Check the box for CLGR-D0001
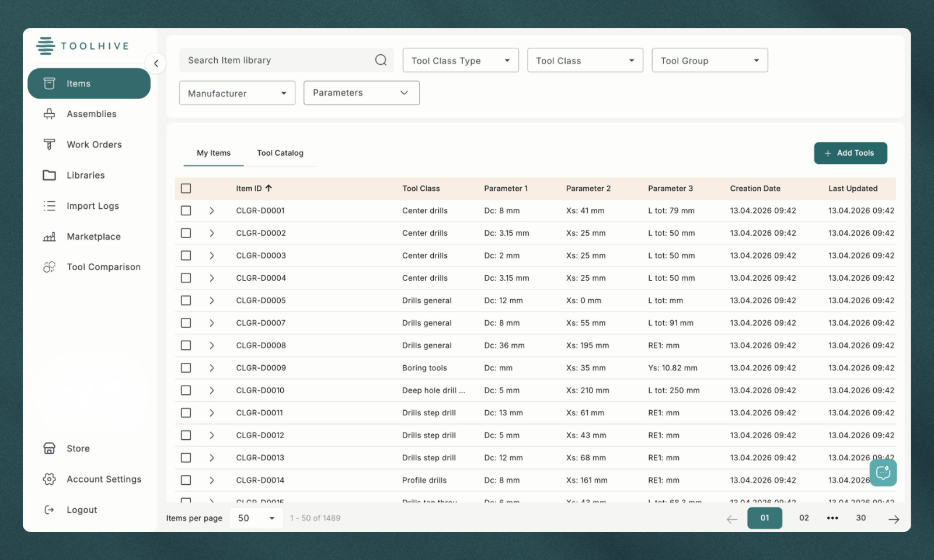 coord(186,211)
